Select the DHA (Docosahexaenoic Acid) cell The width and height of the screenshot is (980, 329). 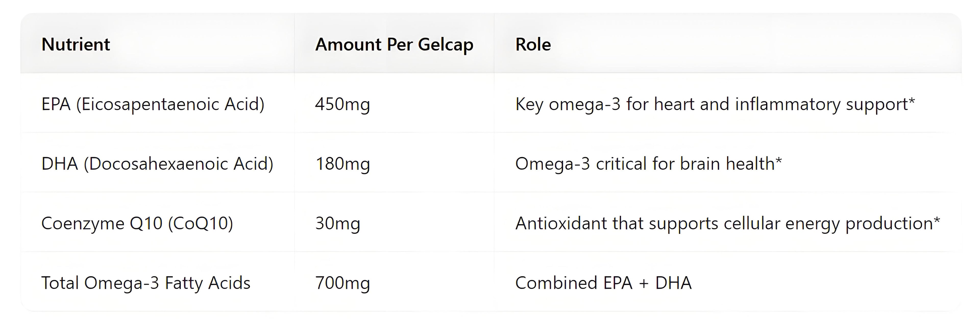(157, 164)
